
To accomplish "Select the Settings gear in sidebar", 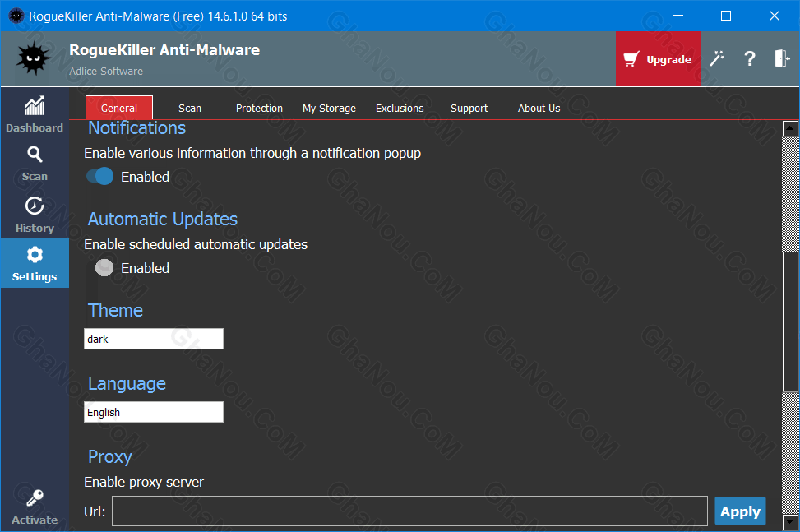I will (x=35, y=255).
